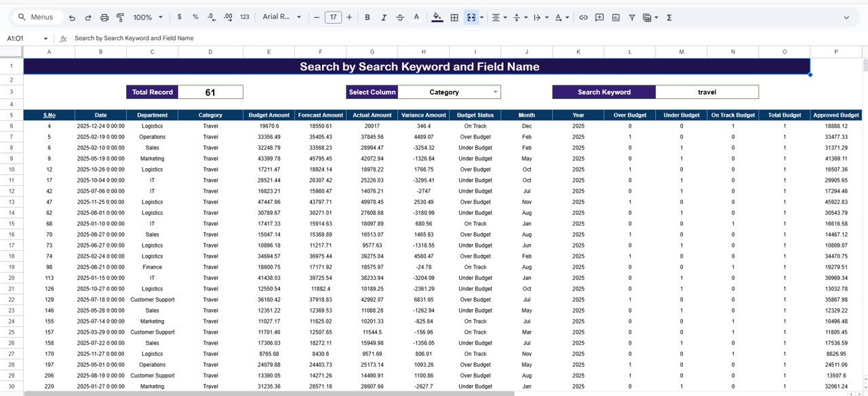
Task: Click the Decrease decimal places icon
Action: 212,17
